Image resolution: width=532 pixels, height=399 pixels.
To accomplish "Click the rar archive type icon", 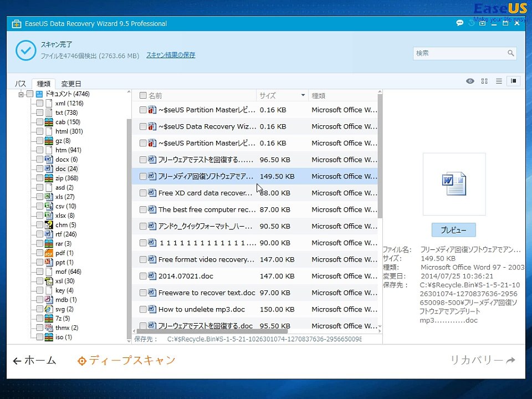I will [x=49, y=243].
